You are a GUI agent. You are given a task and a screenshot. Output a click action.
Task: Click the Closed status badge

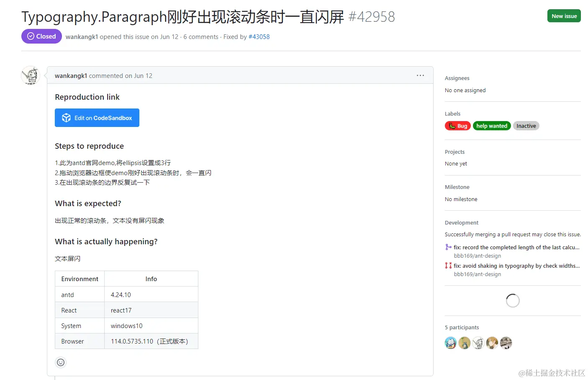(x=41, y=36)
